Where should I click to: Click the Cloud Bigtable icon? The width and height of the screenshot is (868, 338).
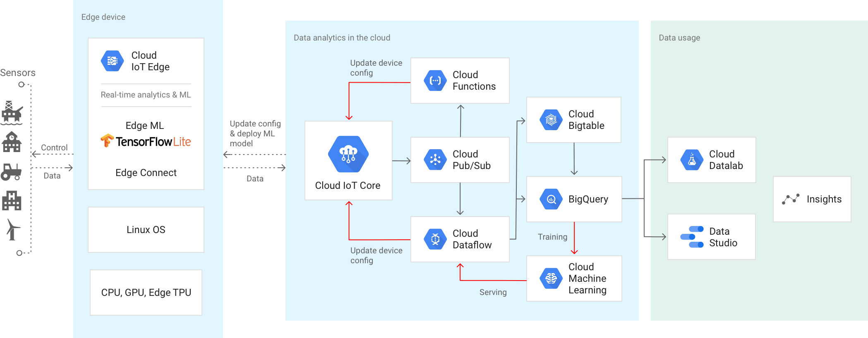pos(551,120)
